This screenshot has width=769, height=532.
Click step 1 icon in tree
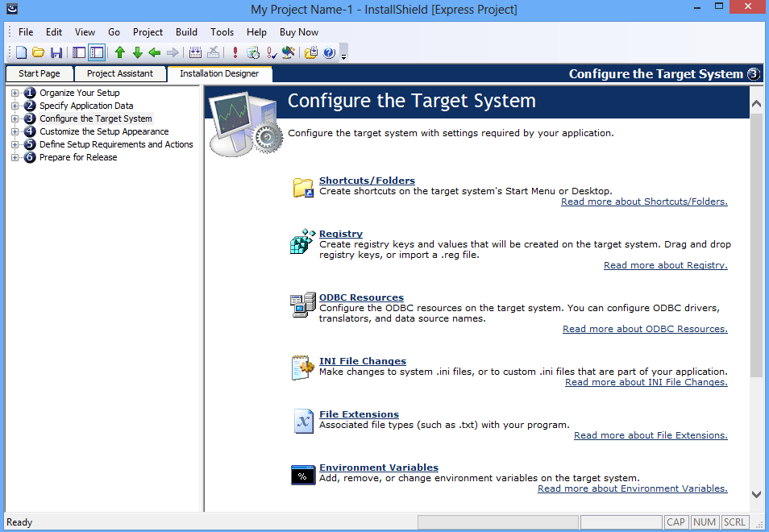coord(30,93)
